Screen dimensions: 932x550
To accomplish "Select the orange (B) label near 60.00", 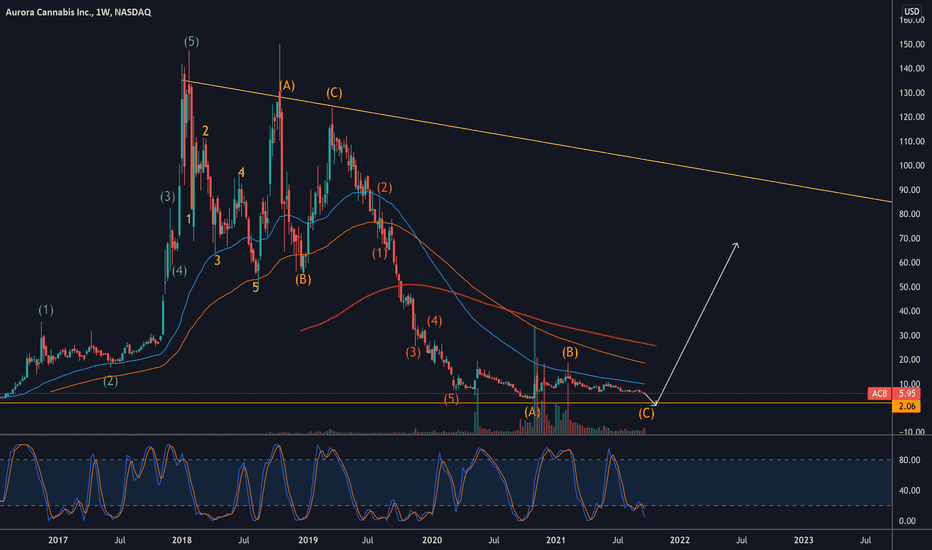I will [x=303, y=279].
